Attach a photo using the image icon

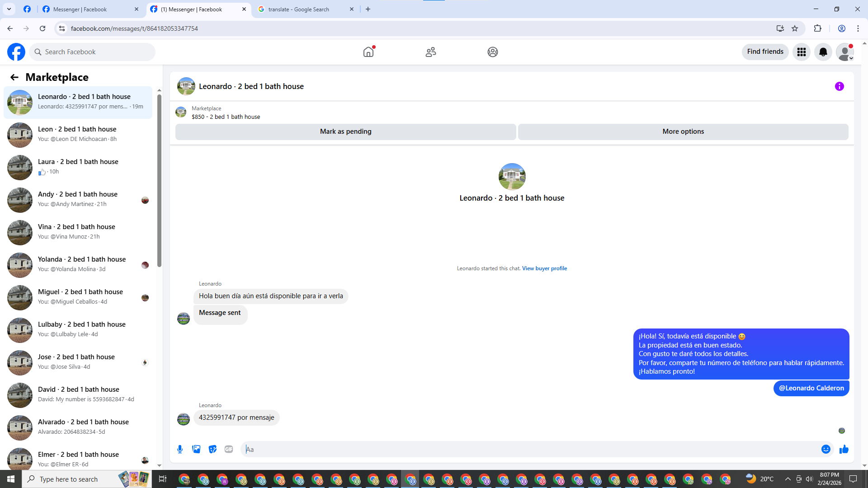(196, 449)
